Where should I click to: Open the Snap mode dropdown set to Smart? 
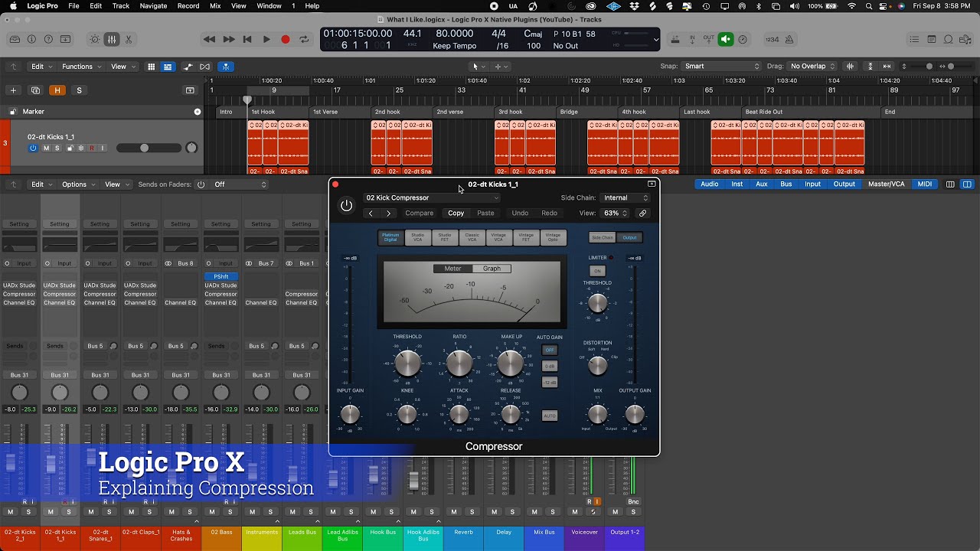point(721,67)
